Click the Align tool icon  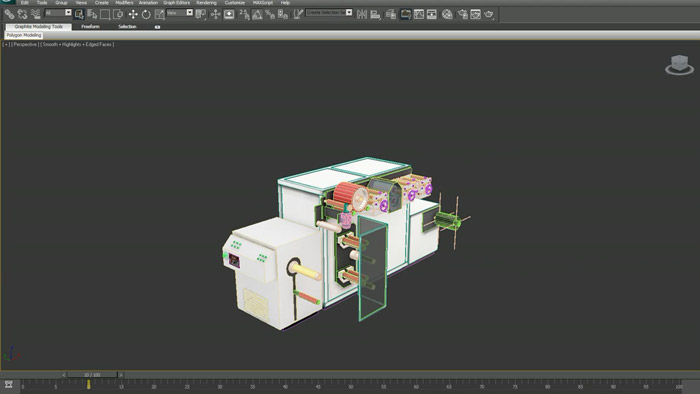click(375, 15)
